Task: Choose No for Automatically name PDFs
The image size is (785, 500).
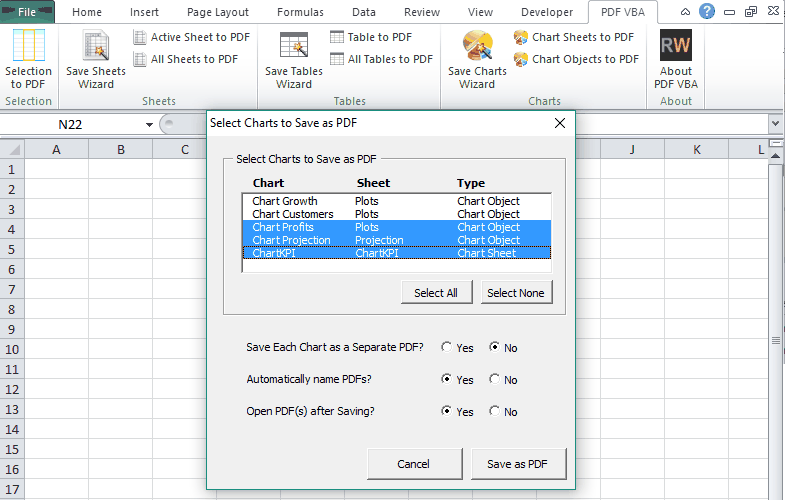Action: point(495,380)
